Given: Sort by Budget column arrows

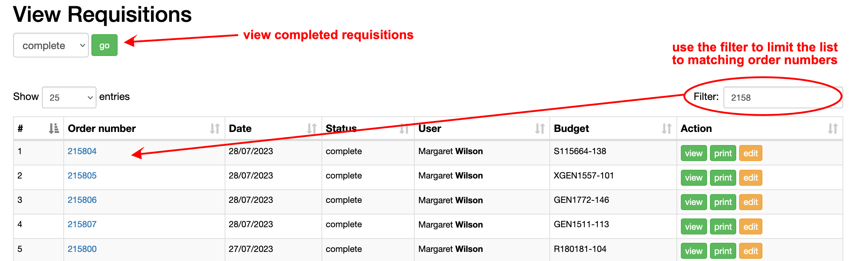Looking at the screenshot, I should tap(666, 128).
